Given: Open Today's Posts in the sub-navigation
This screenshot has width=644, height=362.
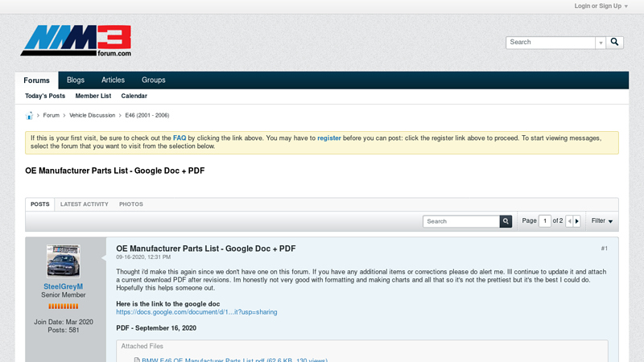Looking at the screenshot, I should pyautogui.click(x=45, y=96).
